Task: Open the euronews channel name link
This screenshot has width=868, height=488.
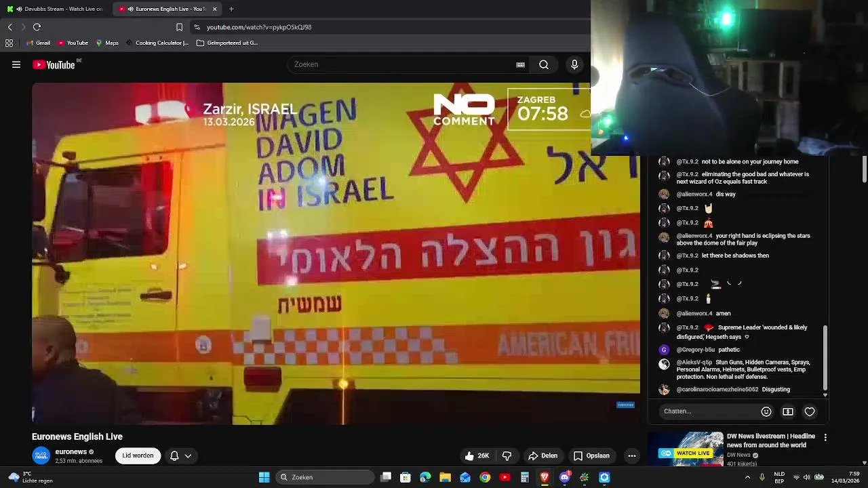Action: pos(71,451)
